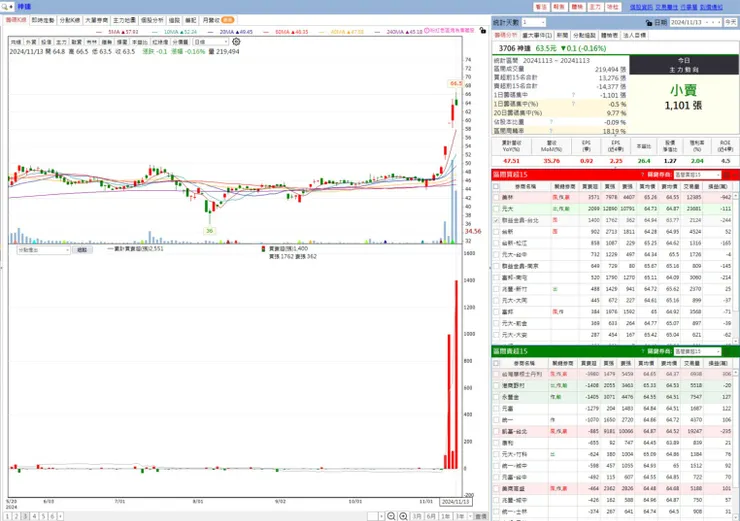
Task: Zoom out the chart with minus magnifier
Action: click(391, 516)
